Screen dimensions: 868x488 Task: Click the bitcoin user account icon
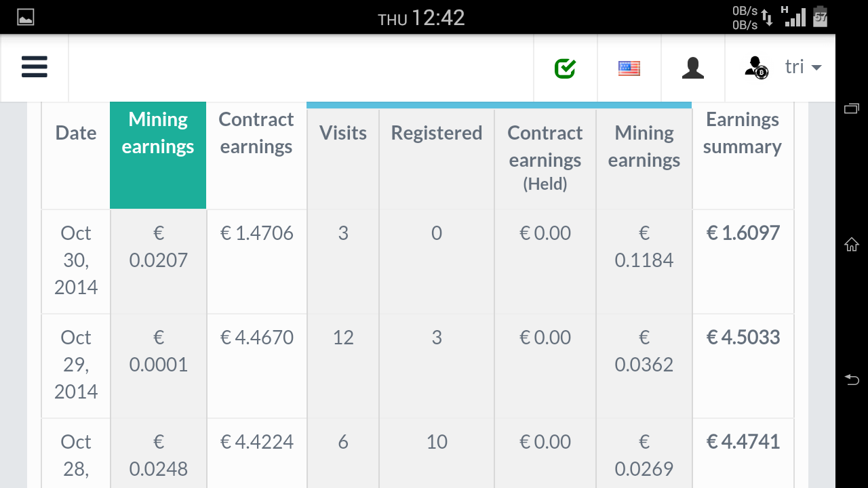click(756, 67)
